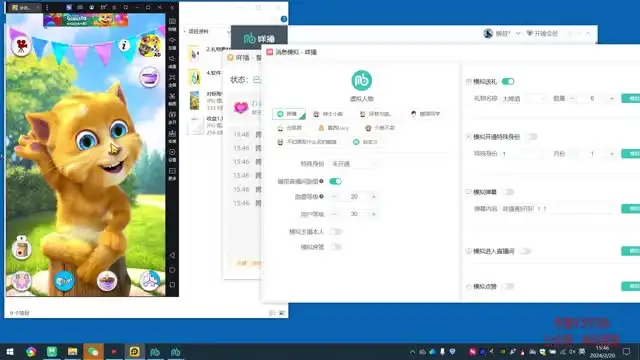This screenshot has height=360, width=640.
Task: Click the green button in 模拟弹幕 row
Action: [631, 209]
